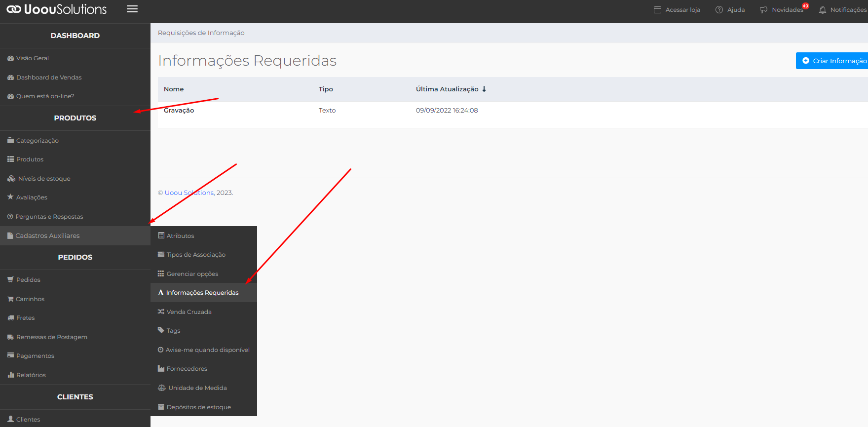Click the plus icon in Criar Informação
The height and width of the screenshot is (427, 868).
[x=806, y=61]
